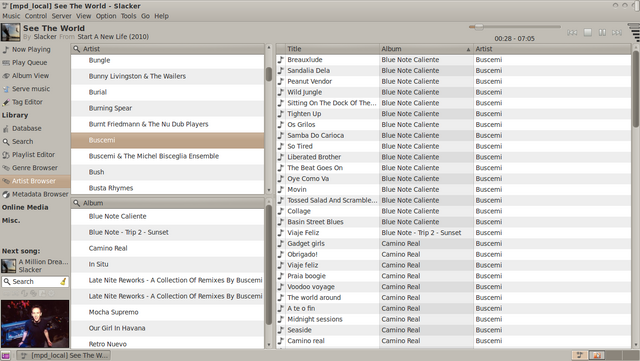Image resolution: width=640 pixels, height=361 pixels.
Task: Open the Database browser
Action: (x=27, y=128)
